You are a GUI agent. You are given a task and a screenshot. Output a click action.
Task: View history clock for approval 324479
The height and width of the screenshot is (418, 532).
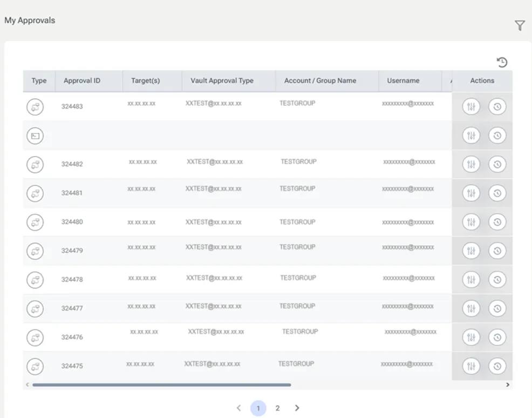coord(497,251)
